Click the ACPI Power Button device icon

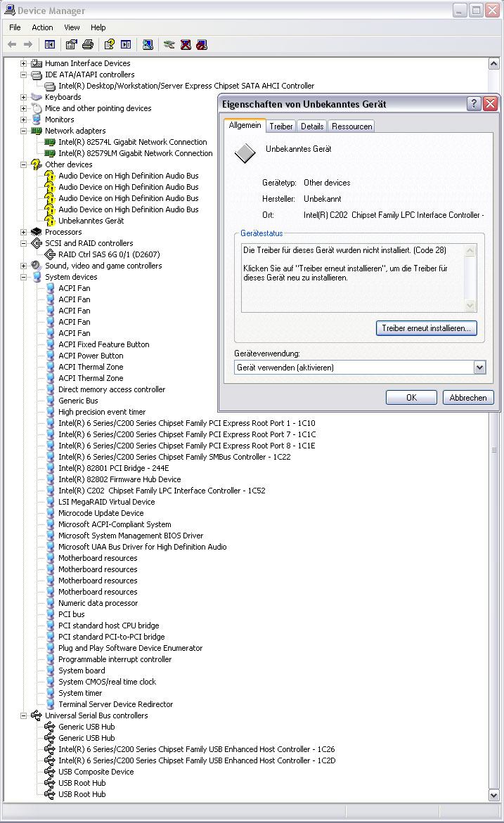pyautogui.click(x=51, y=356)
